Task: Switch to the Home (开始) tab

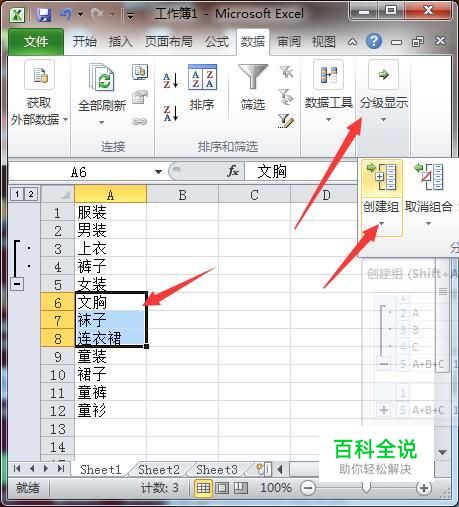Action: (x=85, y=42)
